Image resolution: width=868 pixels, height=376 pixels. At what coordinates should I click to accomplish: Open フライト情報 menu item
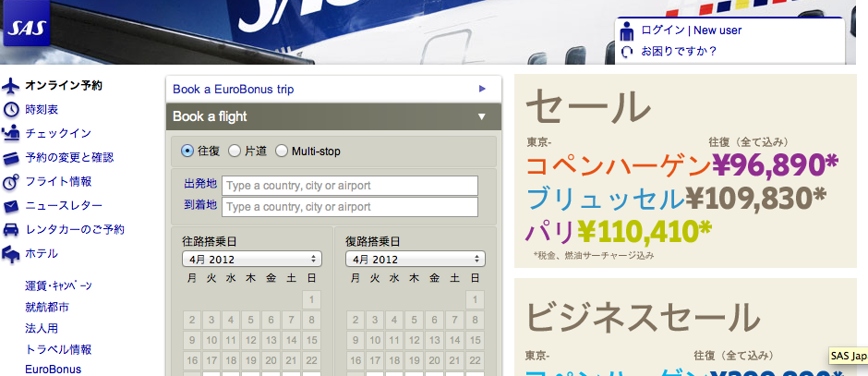58,182
